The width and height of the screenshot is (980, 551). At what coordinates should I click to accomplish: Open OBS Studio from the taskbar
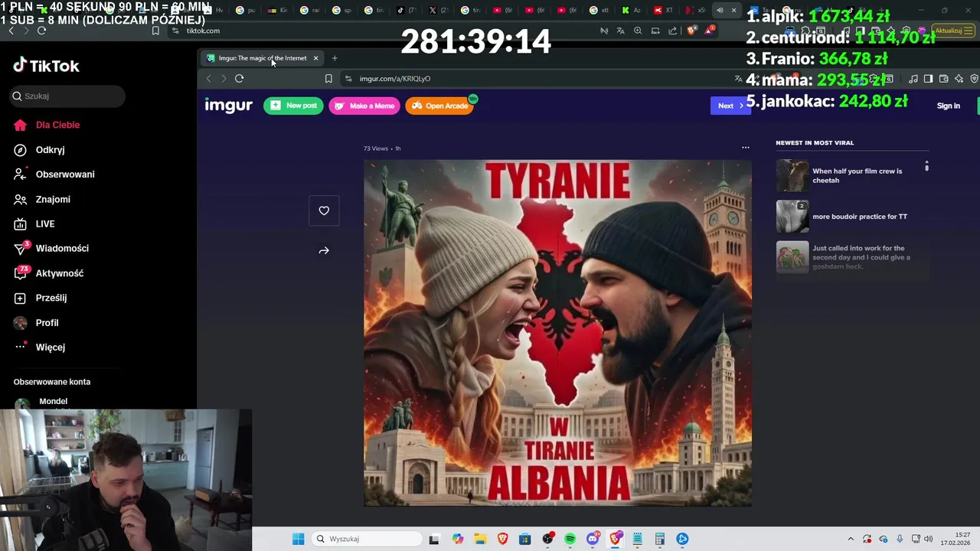click(x=547, y=539)
